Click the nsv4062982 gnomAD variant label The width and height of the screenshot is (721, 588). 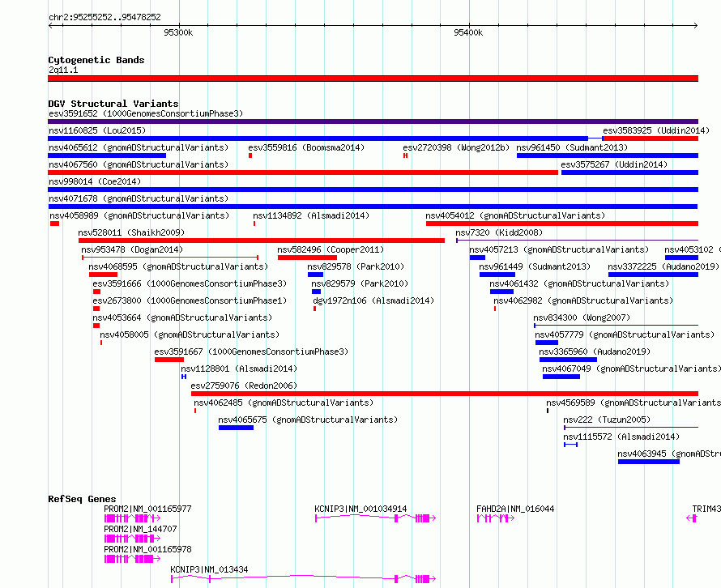583,300
